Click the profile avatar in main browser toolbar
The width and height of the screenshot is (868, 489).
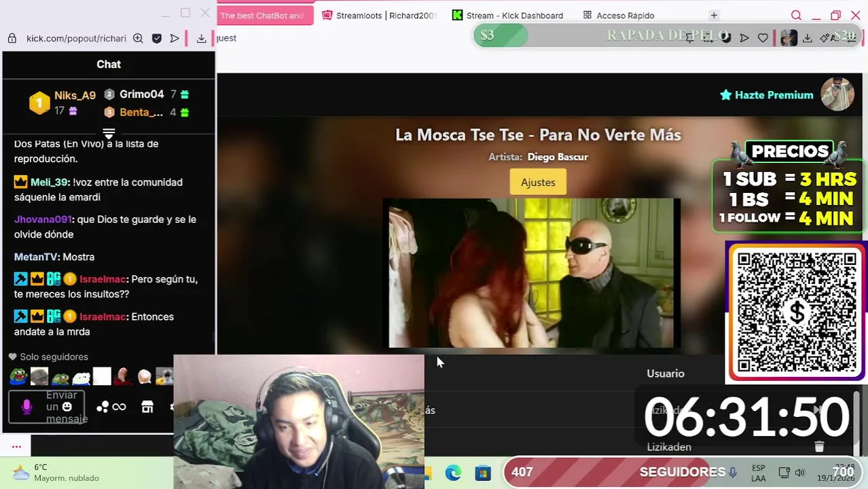(x=789, y=38)
